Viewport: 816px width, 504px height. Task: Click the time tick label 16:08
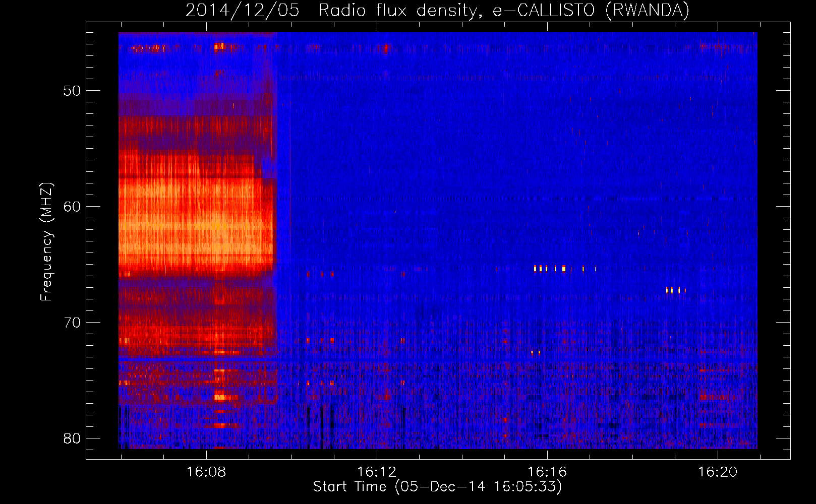click(206, 472)
